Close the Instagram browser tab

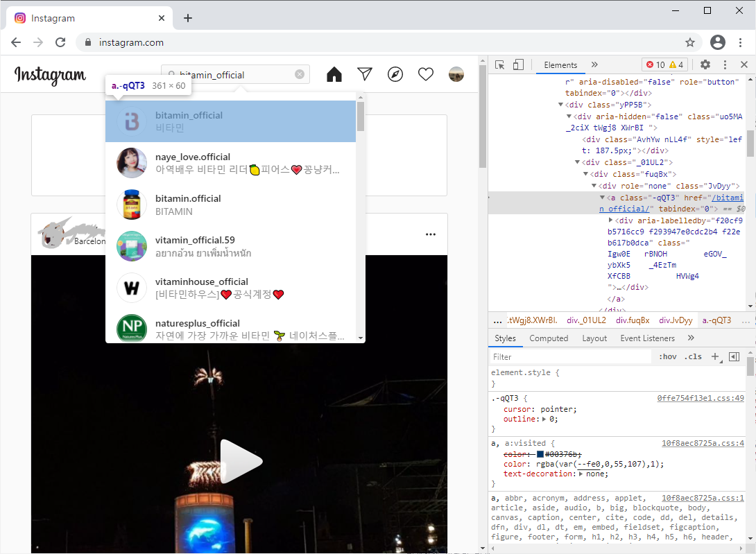click(162, 18)
